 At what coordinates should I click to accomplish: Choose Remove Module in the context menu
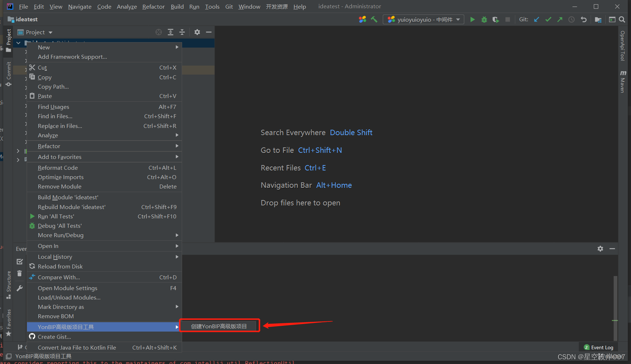pyautogui.click(x=105, y=186)
